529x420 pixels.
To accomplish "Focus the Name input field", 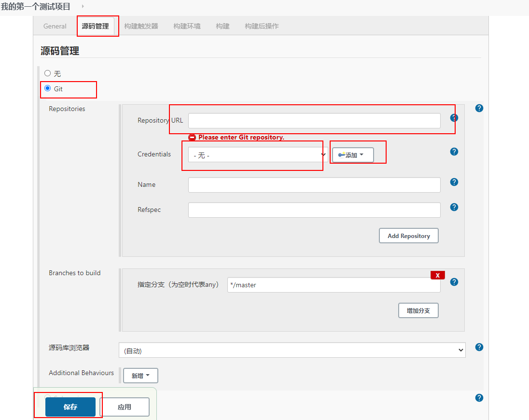I will (314, 185).
